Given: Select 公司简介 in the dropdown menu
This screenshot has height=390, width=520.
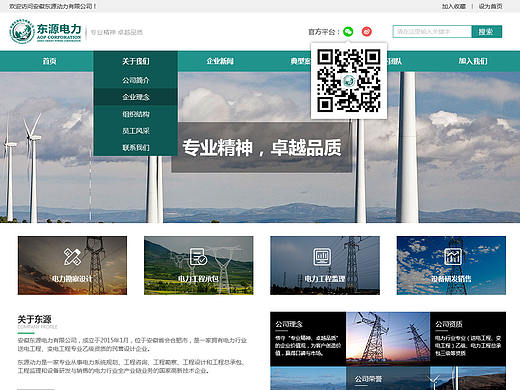Looking at the screenshot, I should (x=136, y=80).
